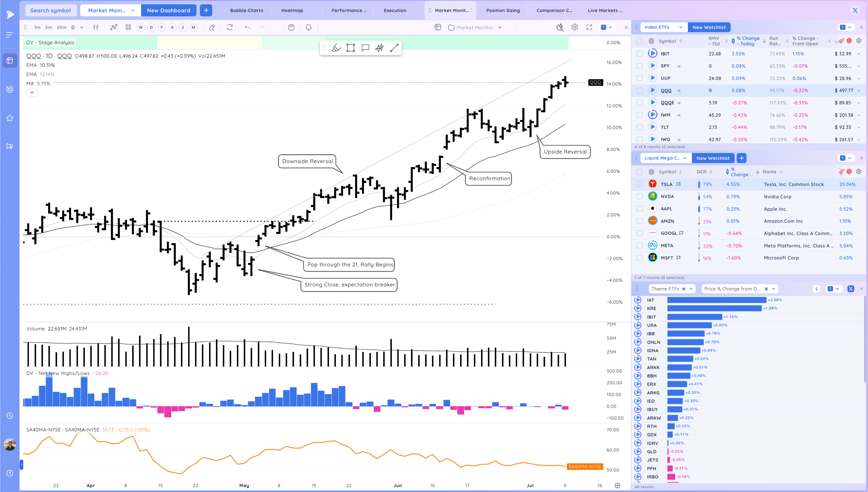
Task: Collapse the indicator legend chevron
Action: click(x=32, y=92)
